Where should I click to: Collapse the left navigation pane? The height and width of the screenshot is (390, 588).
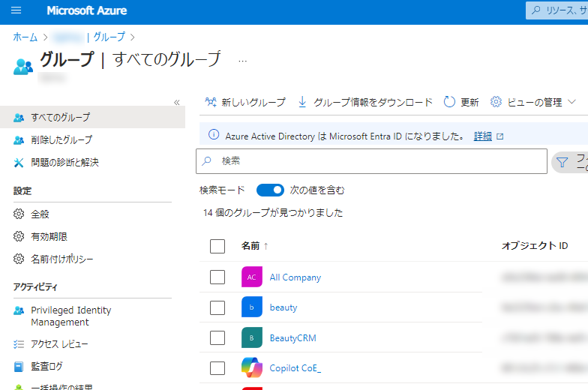coord(177,102)
